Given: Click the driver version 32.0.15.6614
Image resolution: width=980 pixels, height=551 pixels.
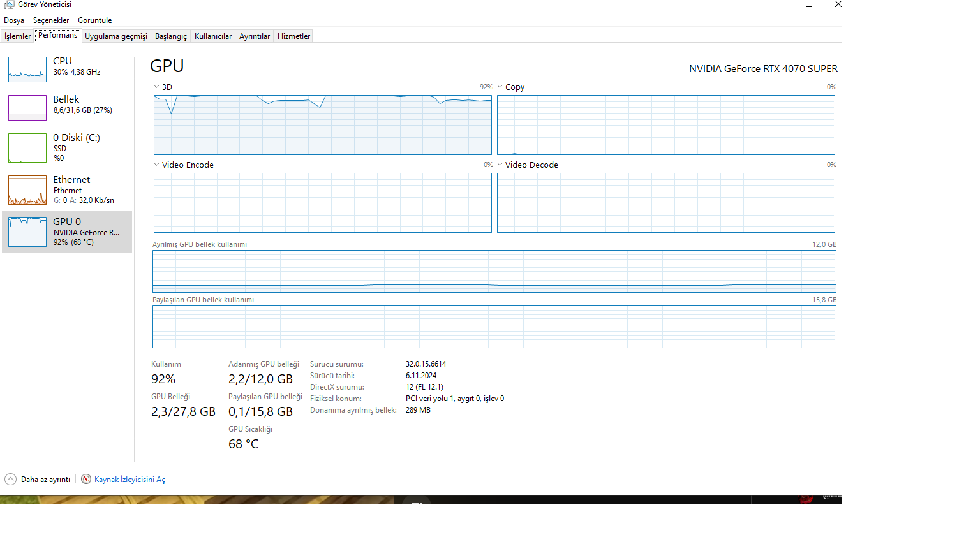Looking at the screenshot, I should pyautogui.click(x=426, y=364).
